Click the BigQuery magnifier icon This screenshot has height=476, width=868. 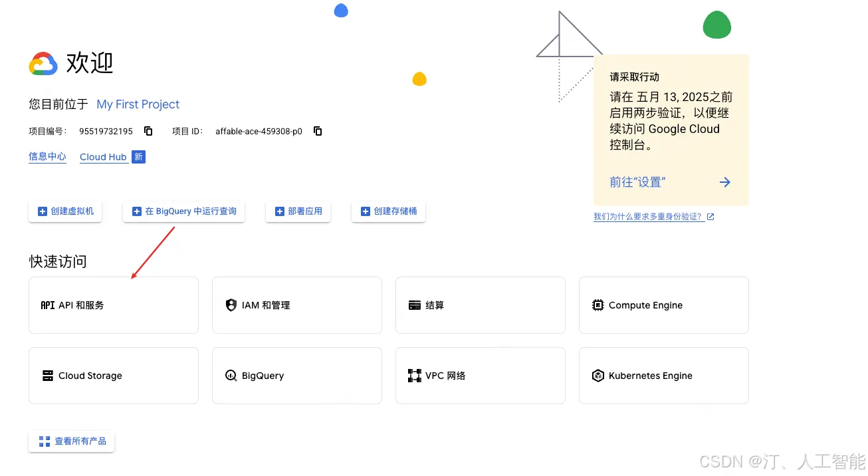231,376
